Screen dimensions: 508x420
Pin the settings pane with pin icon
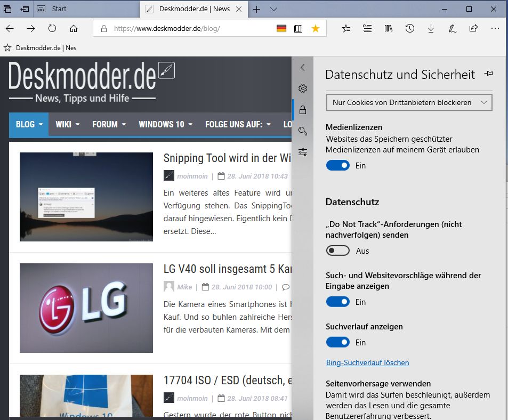489,74
